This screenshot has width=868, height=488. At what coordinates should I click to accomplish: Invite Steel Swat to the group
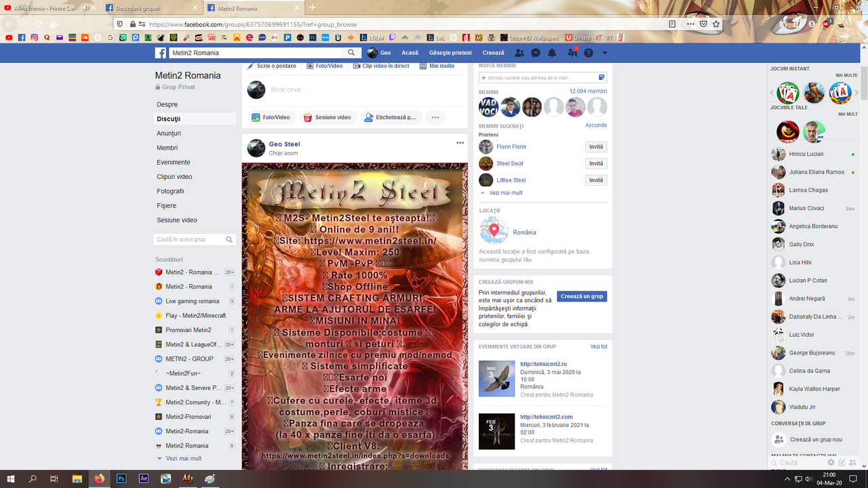[596, 163]
